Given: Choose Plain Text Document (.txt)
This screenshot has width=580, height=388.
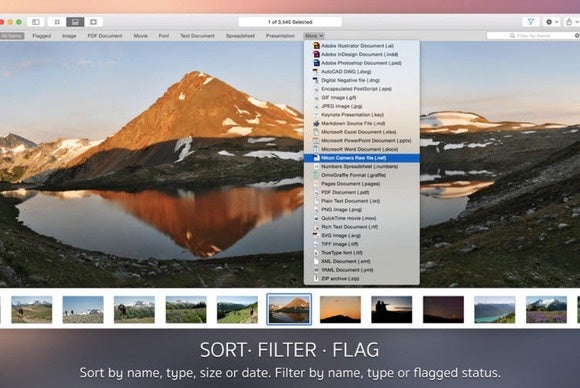Looking at the screenshot, I should tap(362, 201).
